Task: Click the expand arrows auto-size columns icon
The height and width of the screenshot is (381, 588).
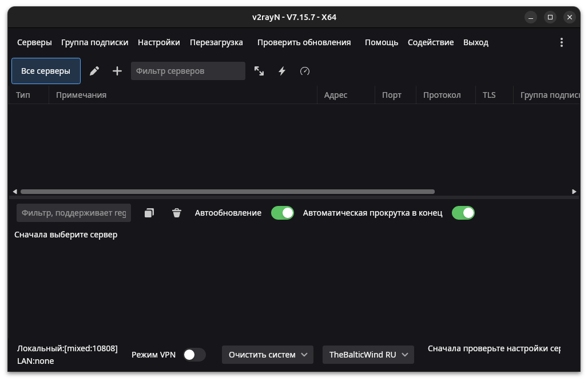Action: click(x=259, y=71)
